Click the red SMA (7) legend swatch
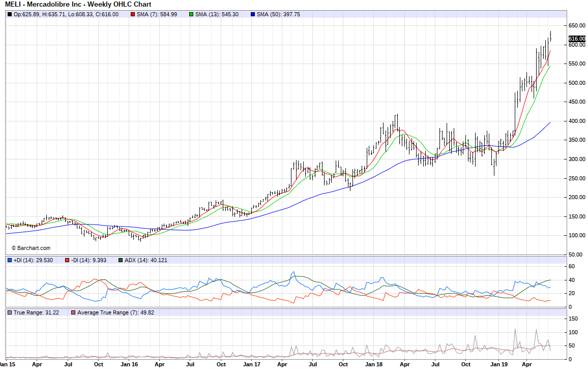This screenshot has height=380, width=588. [x=133, y=15]
